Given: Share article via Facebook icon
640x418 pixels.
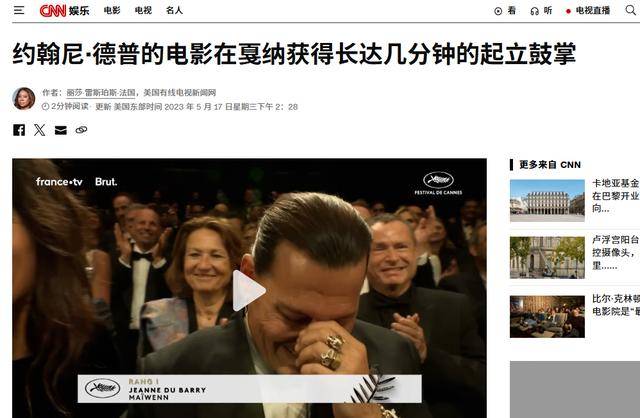Looking at the screenshot, I should pyautogui.click(x=19, y=130).
